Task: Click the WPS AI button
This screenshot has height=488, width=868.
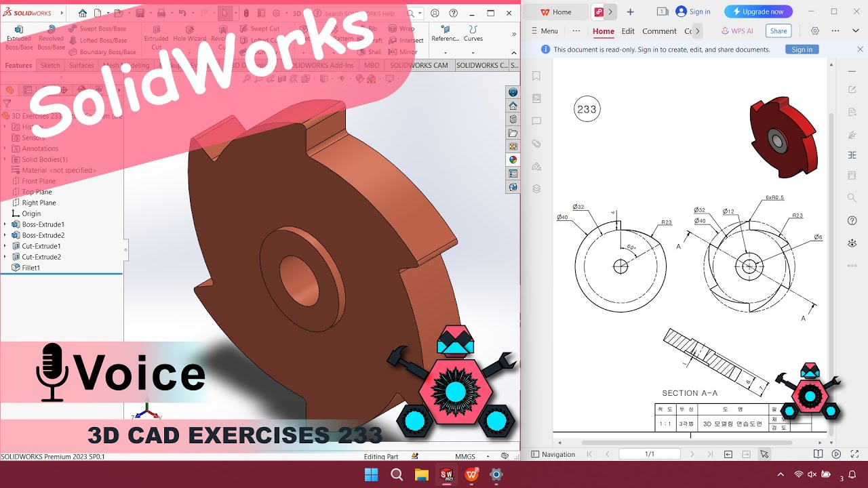Action: tap(738, 31)
